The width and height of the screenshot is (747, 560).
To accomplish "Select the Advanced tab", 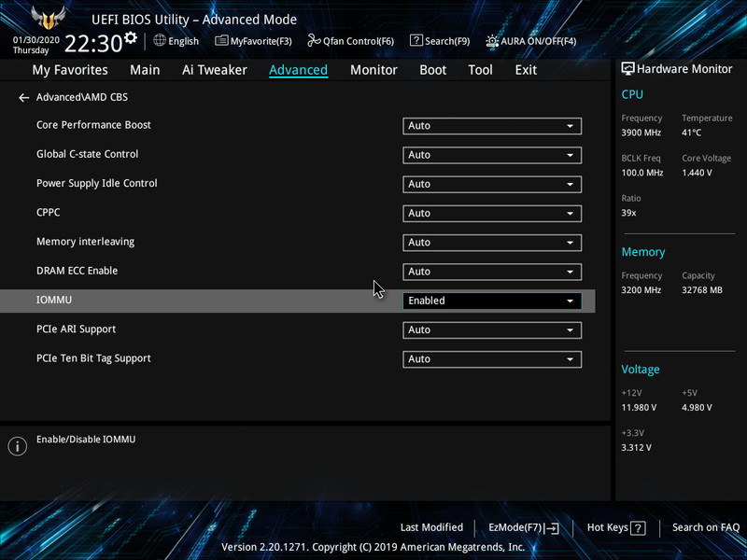I will click(298, 70).
